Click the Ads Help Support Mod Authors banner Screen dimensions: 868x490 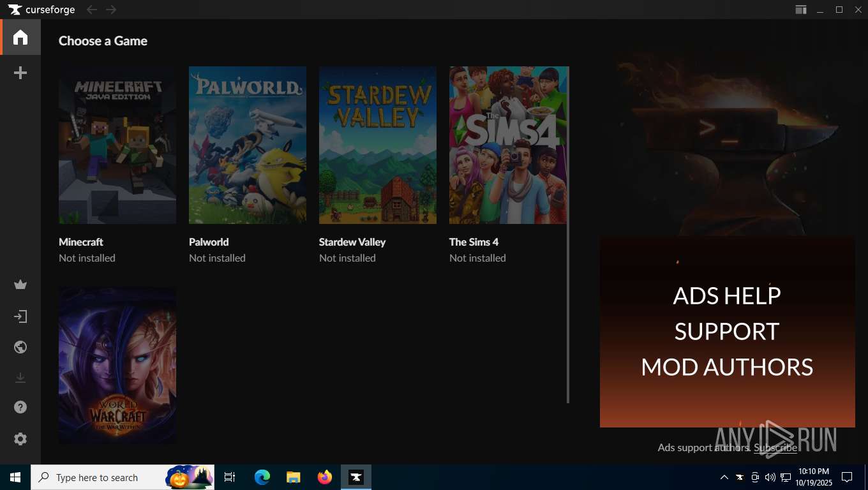click(728, 332)
